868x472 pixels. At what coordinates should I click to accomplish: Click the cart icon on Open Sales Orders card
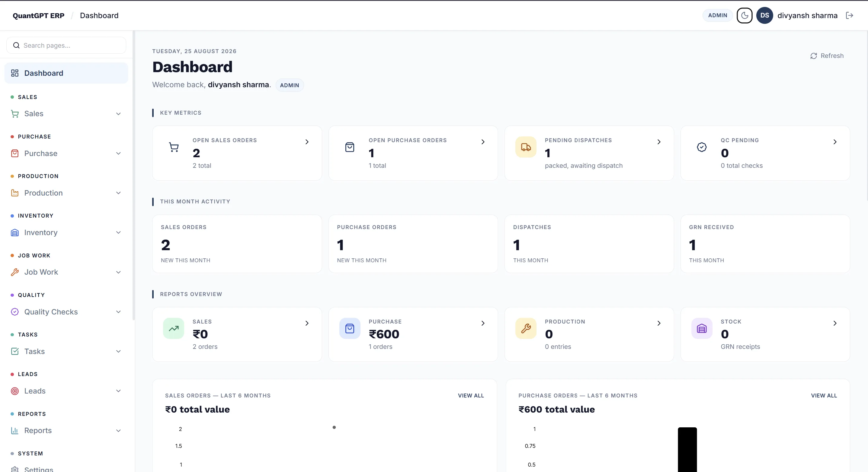tap(174, 147)
